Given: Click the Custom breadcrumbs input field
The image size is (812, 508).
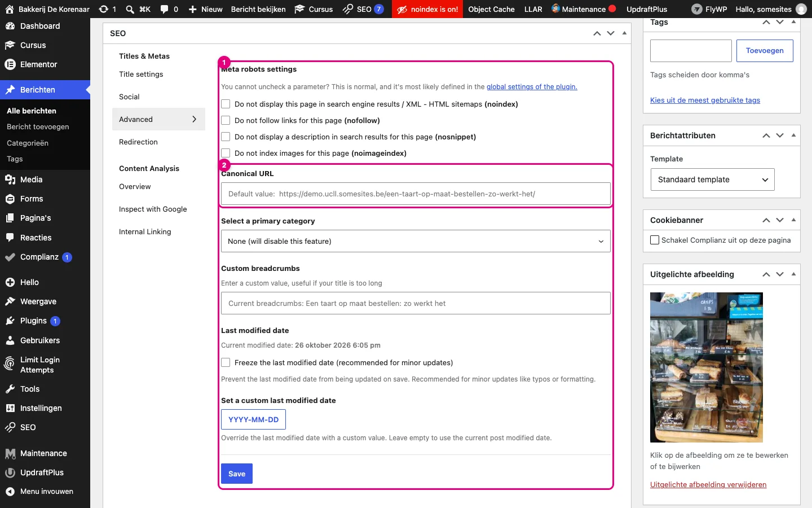Looking at the screenshot, I should (x=416, y=303).
